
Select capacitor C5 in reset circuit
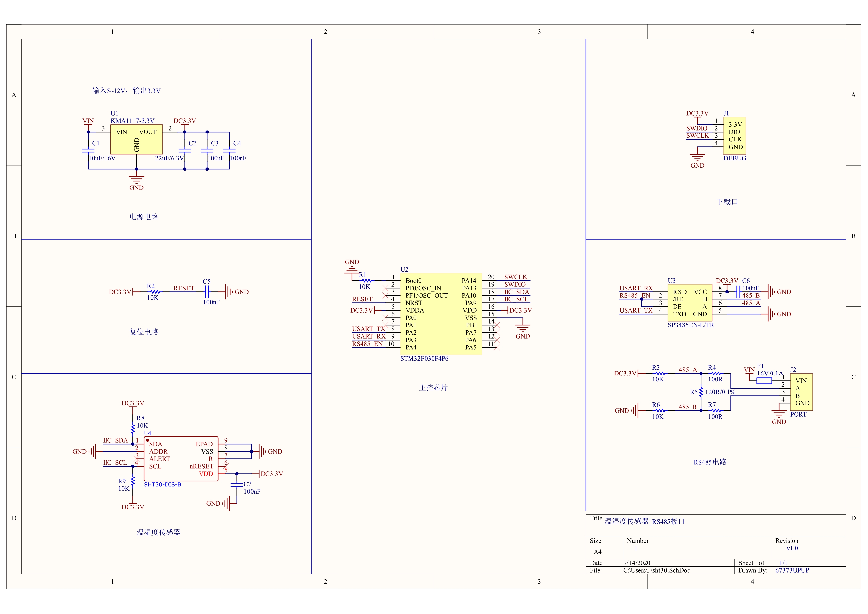(207, 292)
